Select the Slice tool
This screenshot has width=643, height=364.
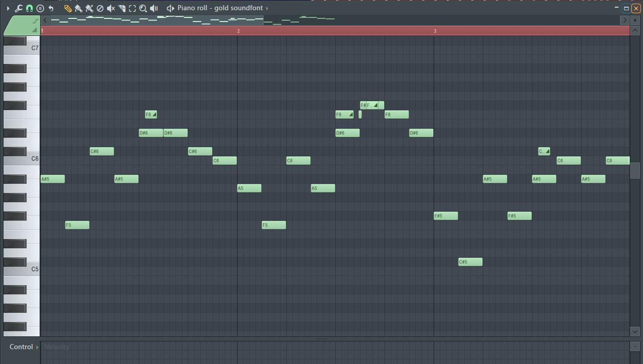click(x=122, y=8)
